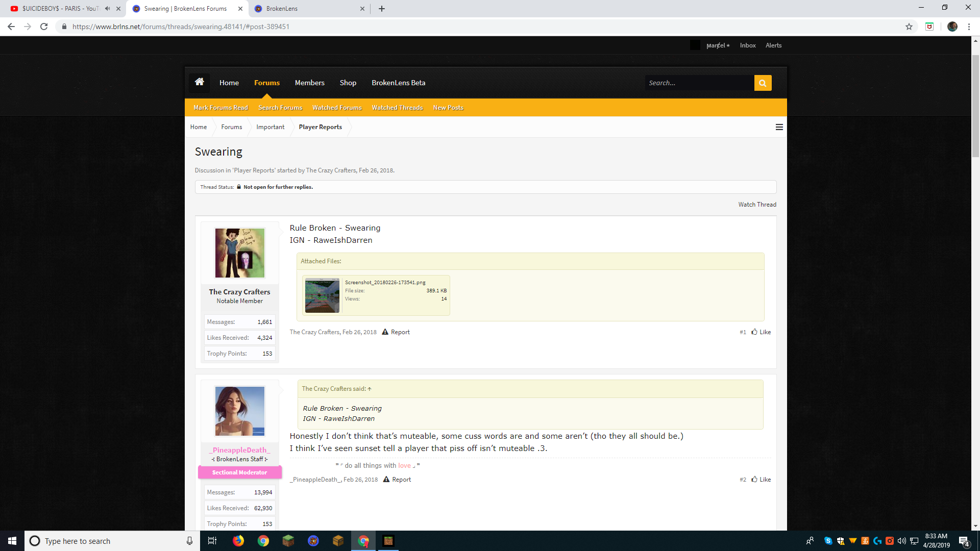This screenshot has width=980, height=551.
Task: Click Search Forums in the yellow bar
Action: (x=280, y=108)
